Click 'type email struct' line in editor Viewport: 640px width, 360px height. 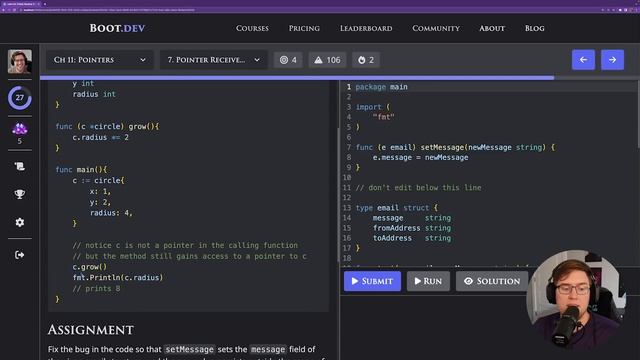pyautogui.click(x=396, y=208)
